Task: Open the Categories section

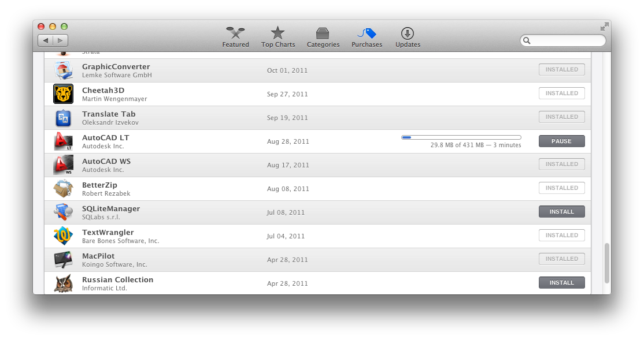Action: (x=323, y=37)
